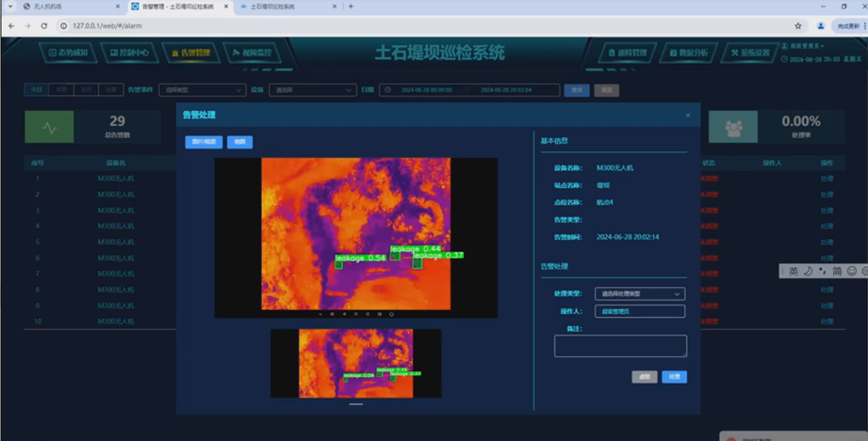The width and height of the screenshot is (868, 441).
Task: Close the 告警处理 dialog with the X
Action: pyautogui.click(x=687, y=115)
